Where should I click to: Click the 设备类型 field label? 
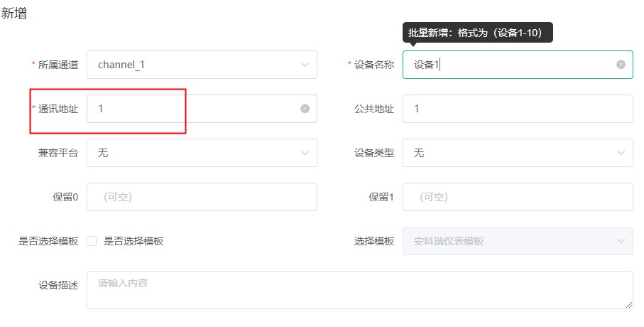pos(374,153)
